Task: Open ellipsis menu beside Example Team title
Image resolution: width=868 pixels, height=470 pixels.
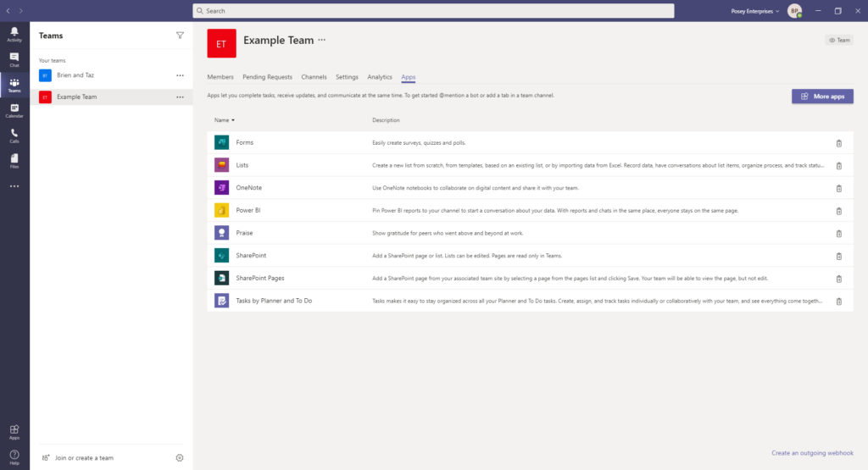Action: 321,40
